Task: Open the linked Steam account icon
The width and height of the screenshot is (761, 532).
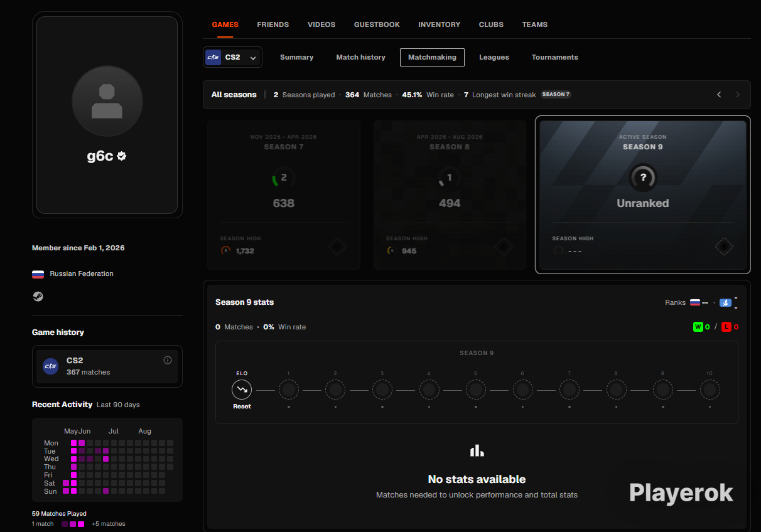Action: coord(38,297)
